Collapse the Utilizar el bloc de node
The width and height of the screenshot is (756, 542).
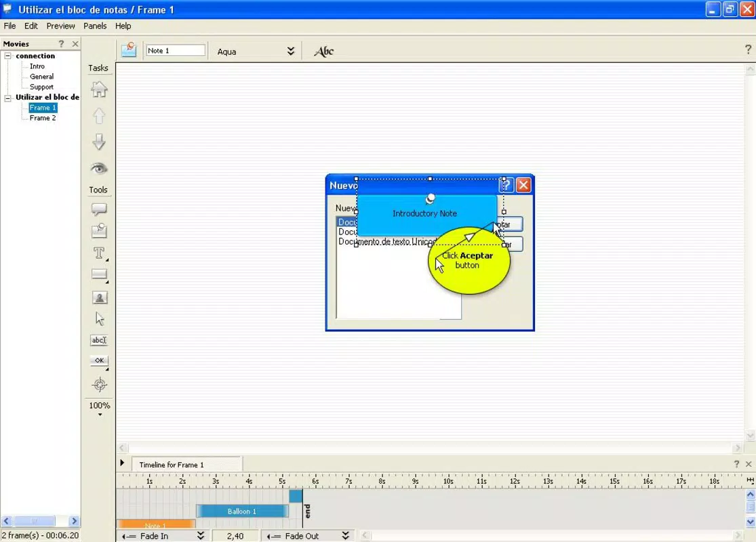(x=7, y=98)
